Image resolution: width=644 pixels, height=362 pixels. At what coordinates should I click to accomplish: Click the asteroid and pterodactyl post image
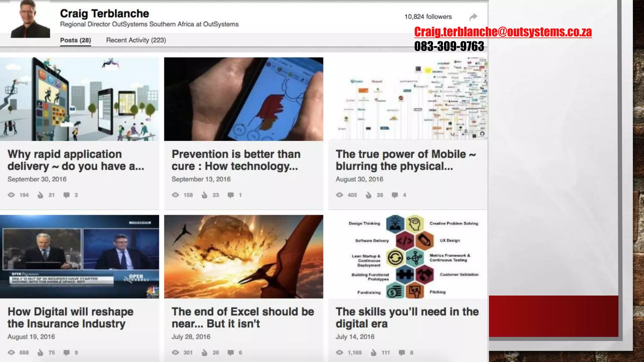243,256
